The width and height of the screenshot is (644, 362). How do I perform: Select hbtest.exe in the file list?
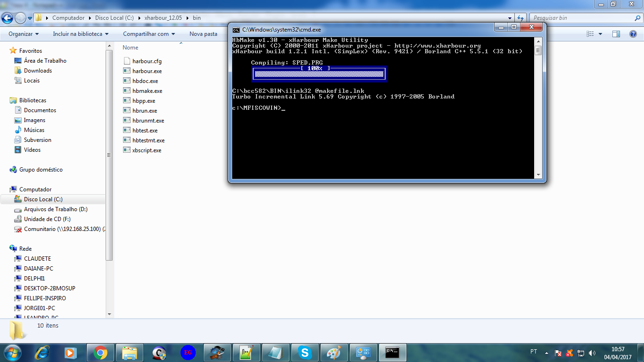145,131
